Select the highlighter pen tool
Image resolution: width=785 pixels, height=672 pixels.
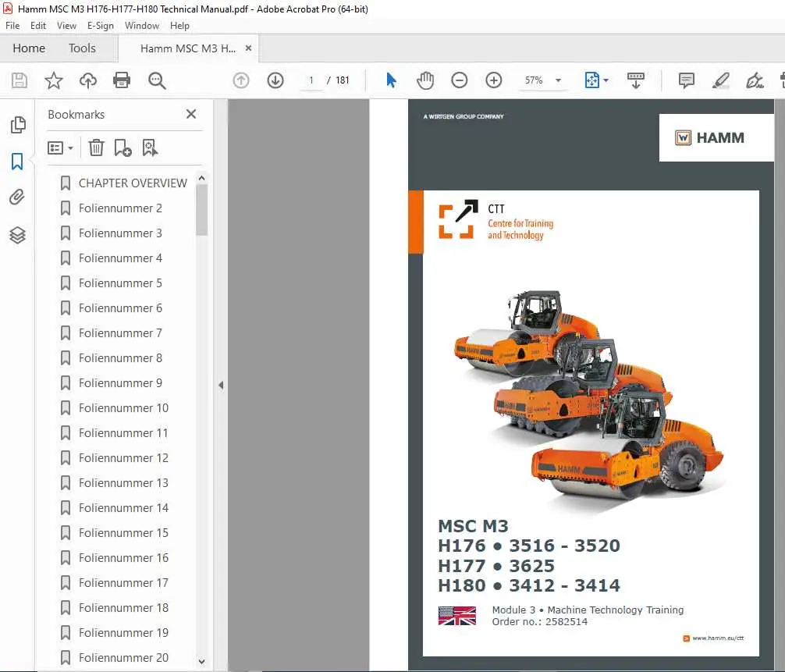(720, 80)
